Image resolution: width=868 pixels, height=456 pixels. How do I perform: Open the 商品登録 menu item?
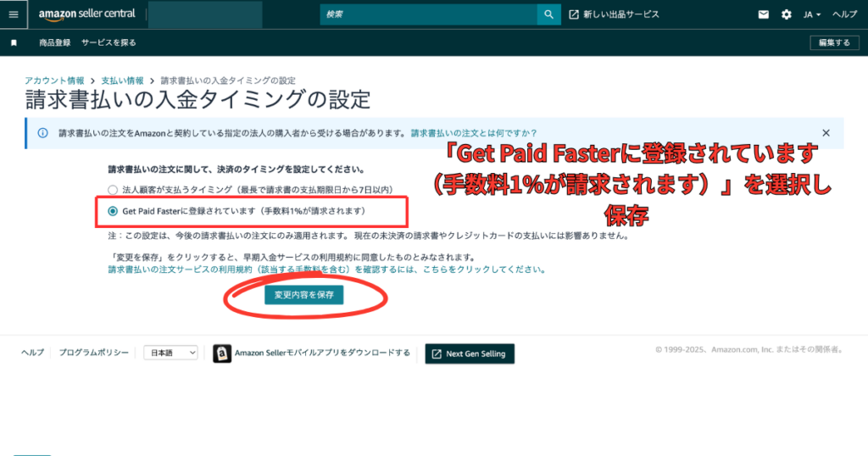click(55, 42)
